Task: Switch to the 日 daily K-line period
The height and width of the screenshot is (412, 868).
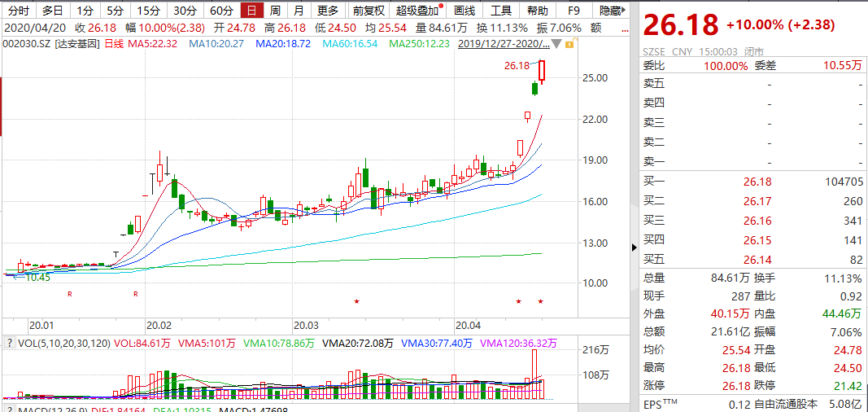Action: coord(252,11)
